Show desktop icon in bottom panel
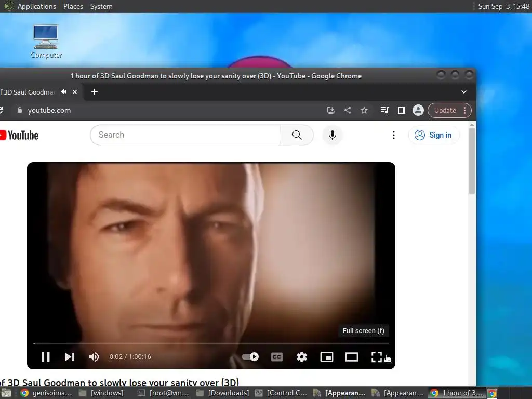This screenshot has height=399, width=532. [6, 393]
